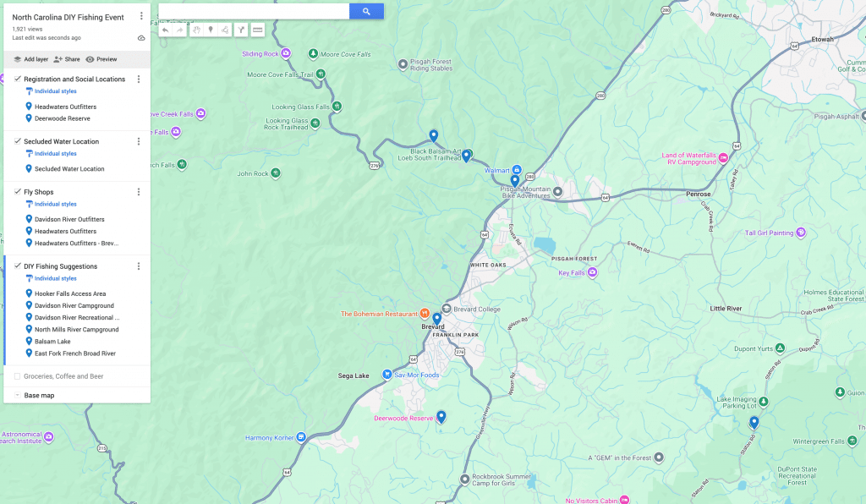Select the hand pan tool
Image resolution: width=866 pixels, height=504 pixels.
click(196, 30)
